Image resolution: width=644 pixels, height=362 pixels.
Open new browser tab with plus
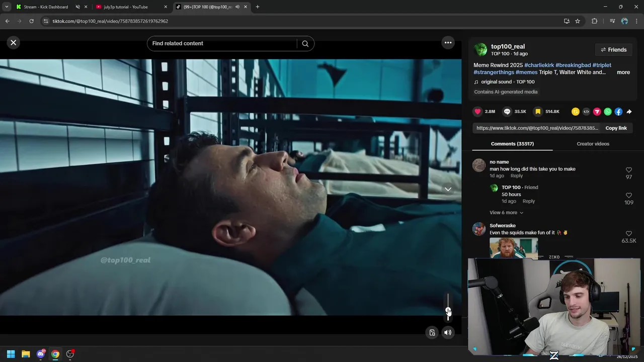257,7
